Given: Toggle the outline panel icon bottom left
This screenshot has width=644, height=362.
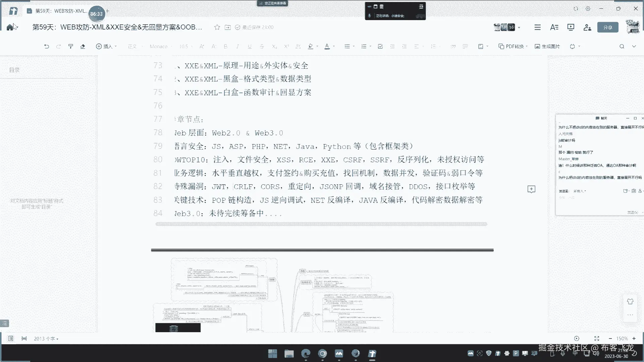Looking at the screenshot, I should point(11,339).
